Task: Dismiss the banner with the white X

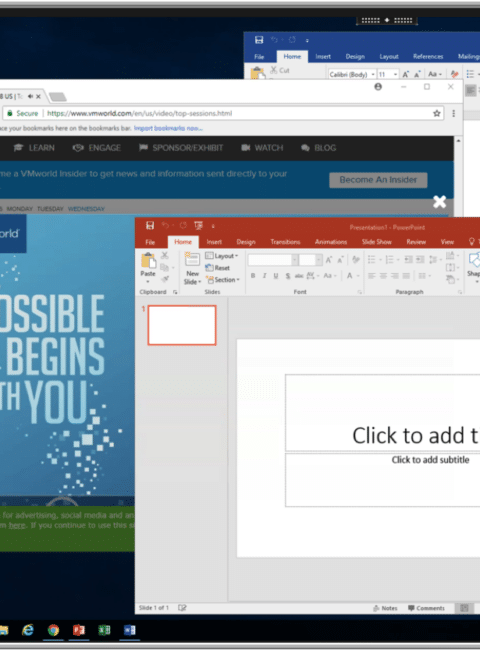Action: pos(439,202)
